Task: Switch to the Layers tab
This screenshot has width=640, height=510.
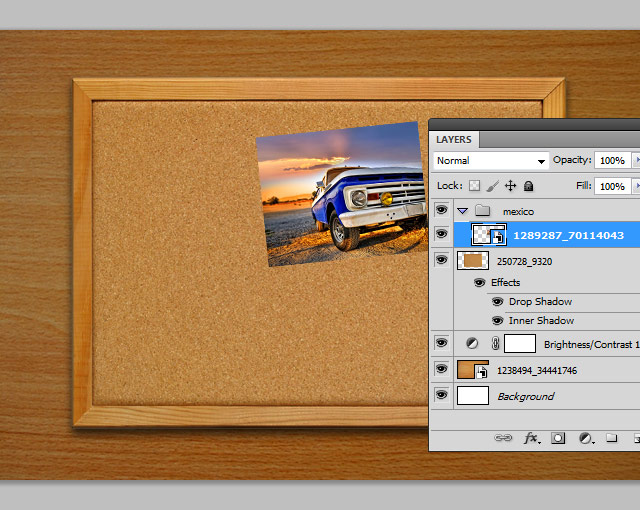Action: (454, 140)
